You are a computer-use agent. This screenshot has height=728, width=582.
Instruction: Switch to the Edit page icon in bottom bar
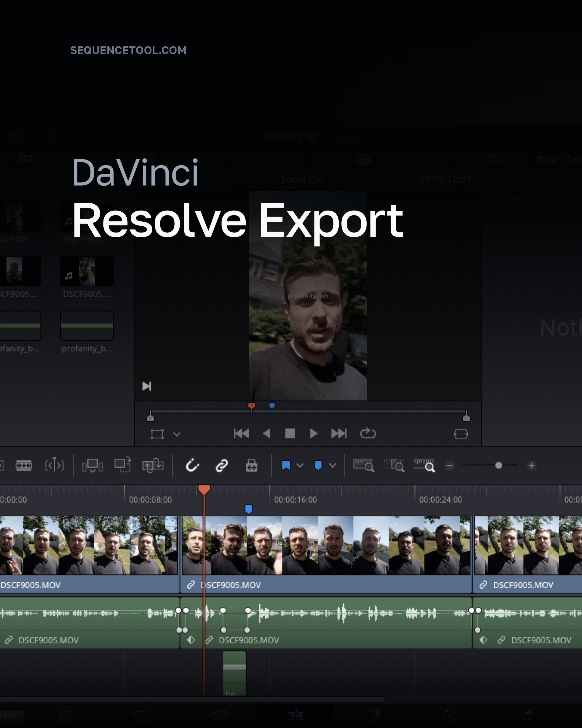click(296, 715)
